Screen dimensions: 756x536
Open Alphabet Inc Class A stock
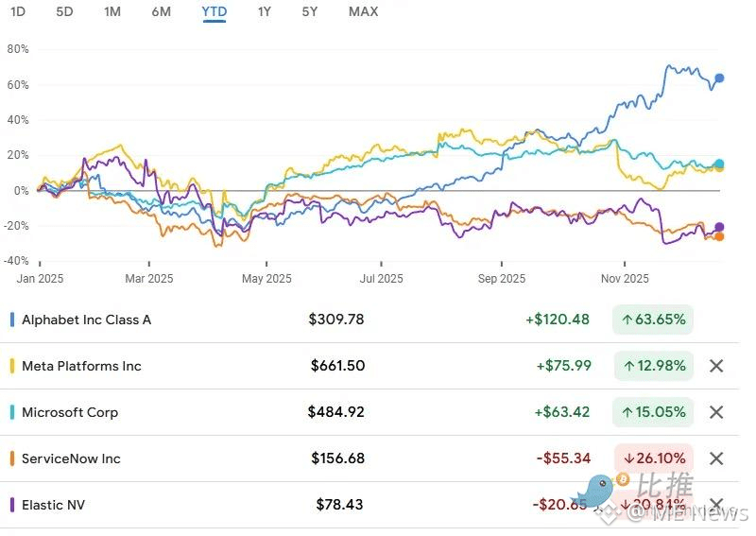86,320
